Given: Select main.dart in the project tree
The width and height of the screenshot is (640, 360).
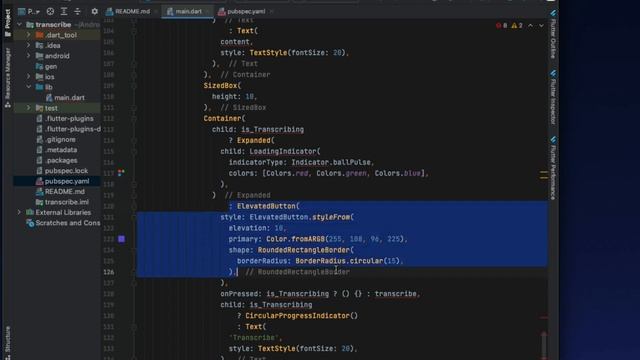Looking at the screenshot, I should click(x=69, y=98).
